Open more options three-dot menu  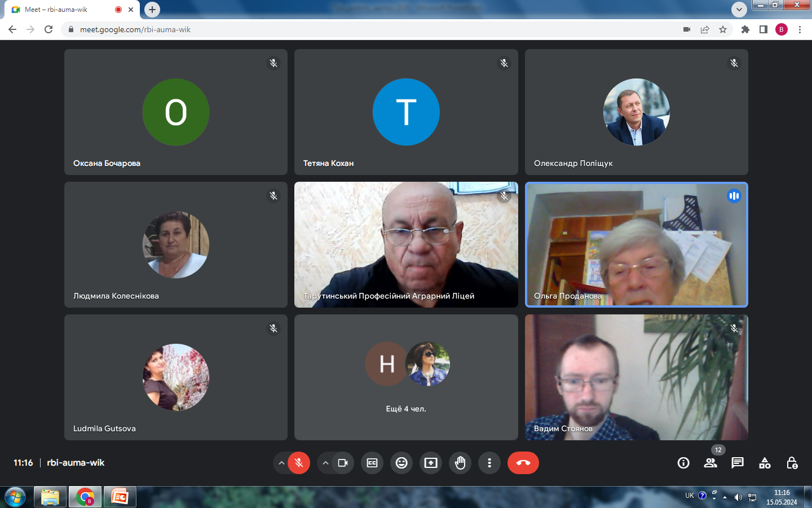(489, 463)
